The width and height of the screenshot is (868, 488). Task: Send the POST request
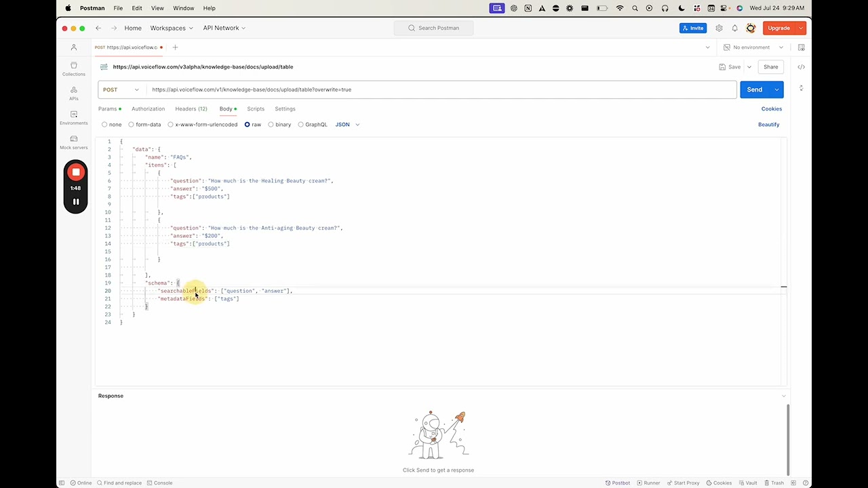[x=755, y=89]
